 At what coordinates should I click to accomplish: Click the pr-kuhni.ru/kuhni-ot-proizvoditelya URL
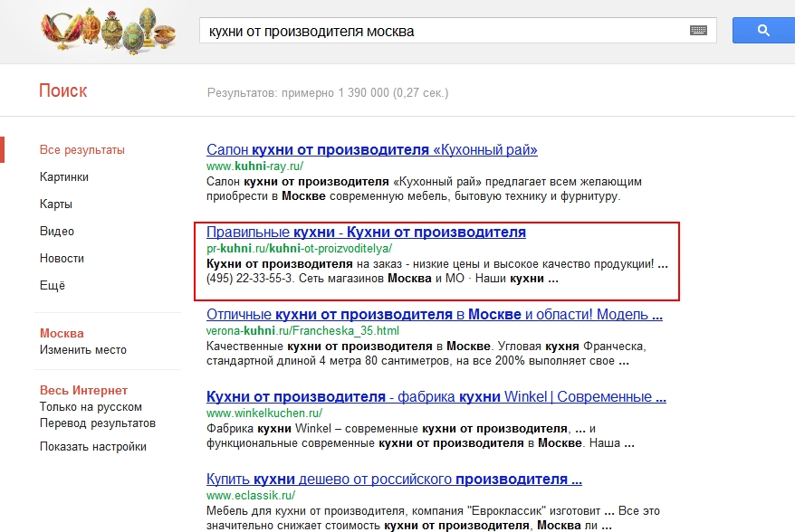tap(299, 249)
